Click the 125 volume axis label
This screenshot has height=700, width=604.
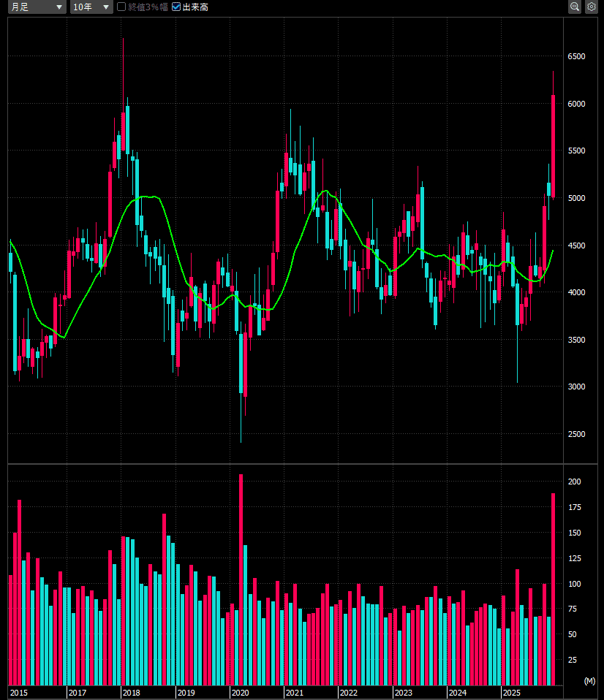[575, 558]
